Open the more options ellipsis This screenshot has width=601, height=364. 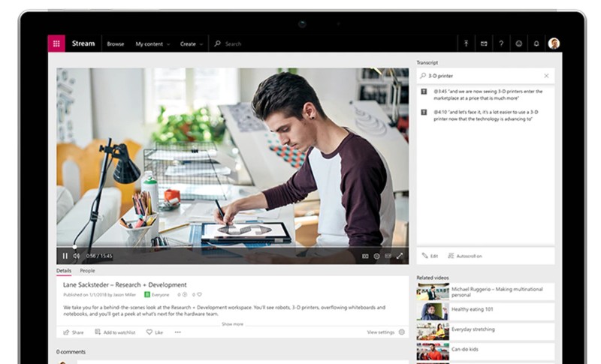coord(177,332)
